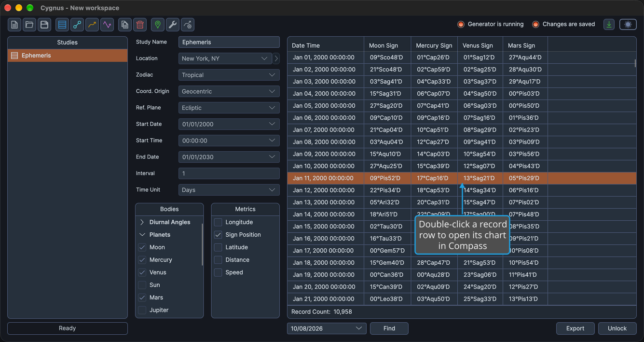Click the Find button
Viewport: 644px width, 342px height.
click(389, 328)
